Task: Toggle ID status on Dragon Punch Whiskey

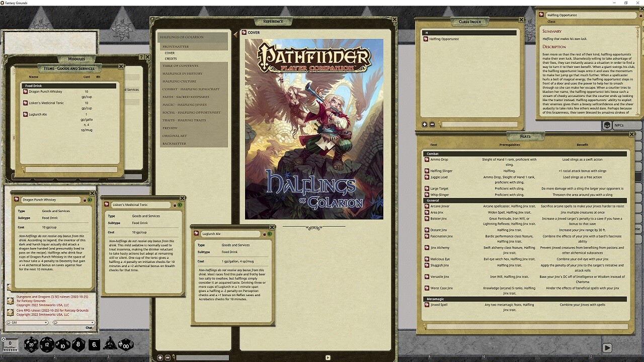Action: 90,200
